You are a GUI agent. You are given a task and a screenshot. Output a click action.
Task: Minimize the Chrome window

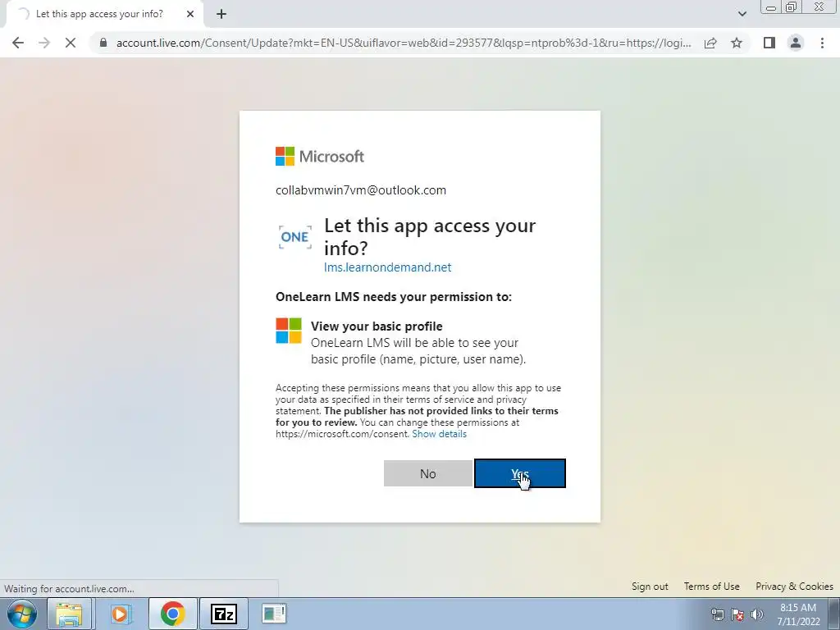[771, 7]
